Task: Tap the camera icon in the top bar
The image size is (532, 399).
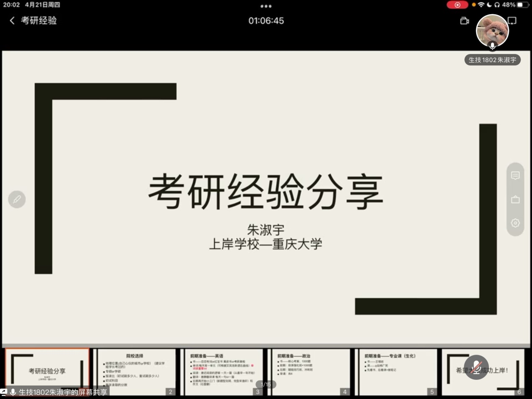Action: 465,21
